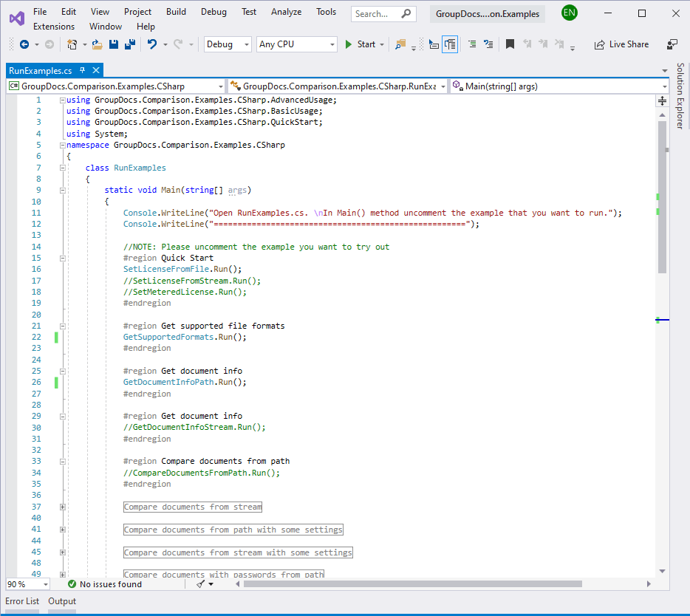690x616 pixels.
Task: Open the Analyze menu
Action: coord(286,12)
